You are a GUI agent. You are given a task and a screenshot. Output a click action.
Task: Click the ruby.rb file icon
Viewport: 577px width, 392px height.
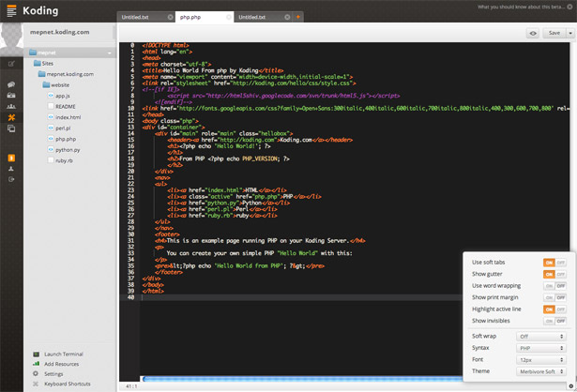click(x=51, y=160)
